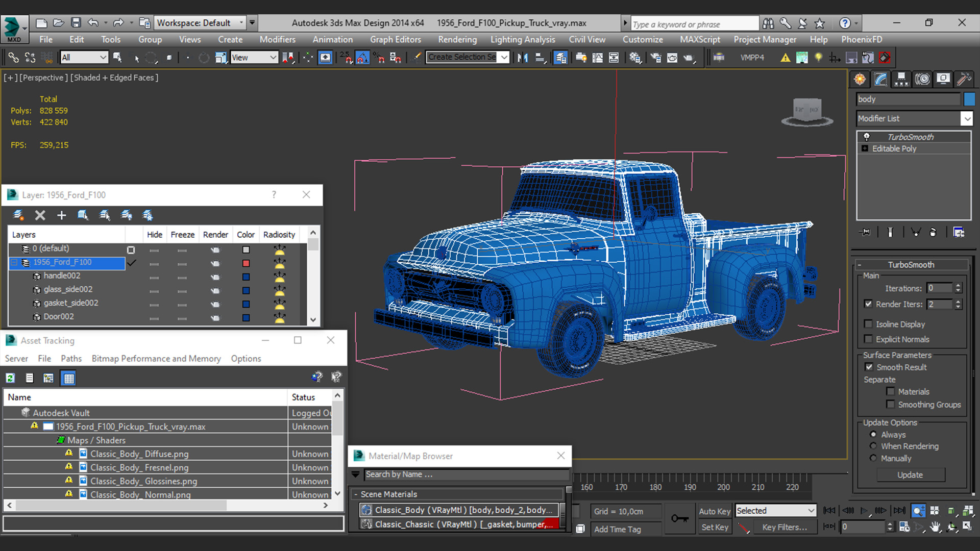Open the Graph Editors menu
Screen dimensions: 980x551
(x=396, y=39)
